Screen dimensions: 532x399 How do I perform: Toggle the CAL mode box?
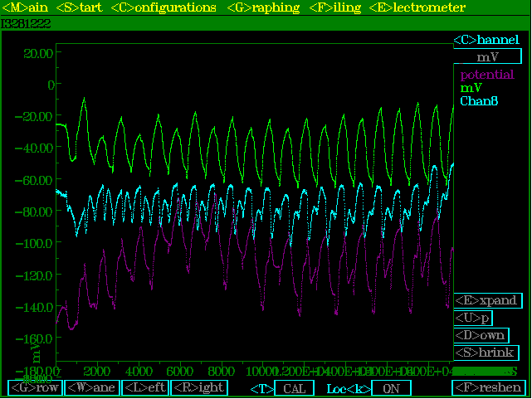click(x=294, y=388)
